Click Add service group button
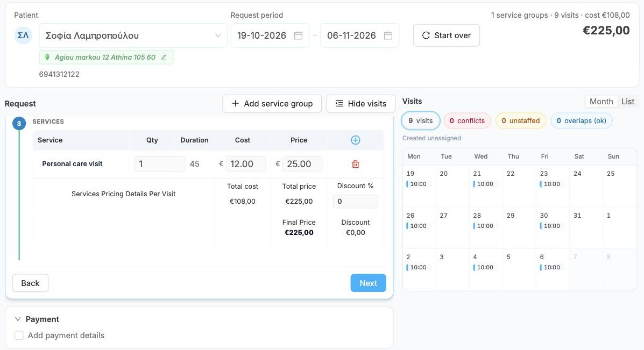The width and height of the screenshot is (644, 350). click(272, 104)
